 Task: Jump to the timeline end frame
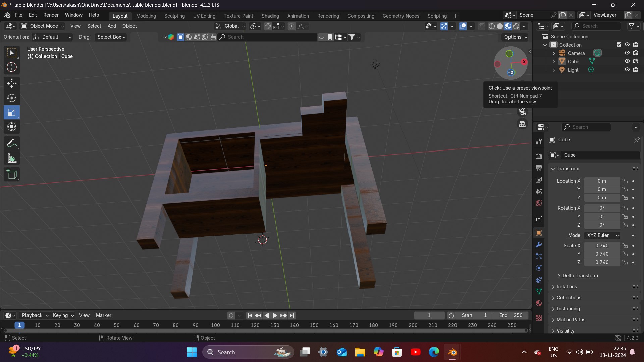coord(292,316)
